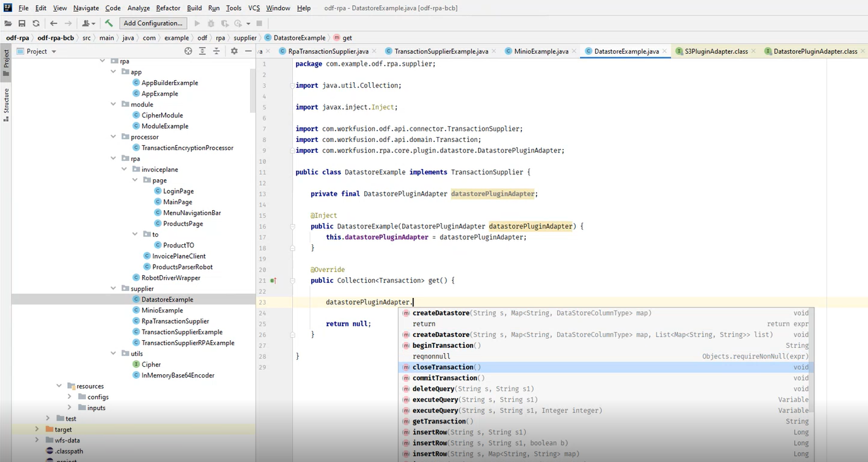The image size is (868, 462).
Task: Collapse the utils folder
Action: (114, 353)
